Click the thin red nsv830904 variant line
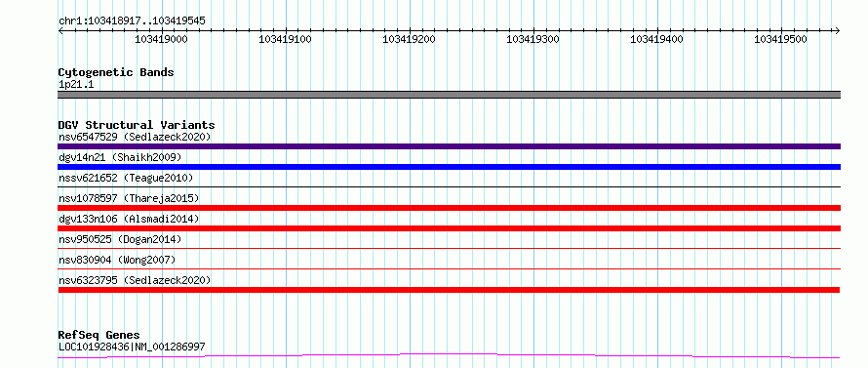 pyautogui.click(x=449, y=269)
